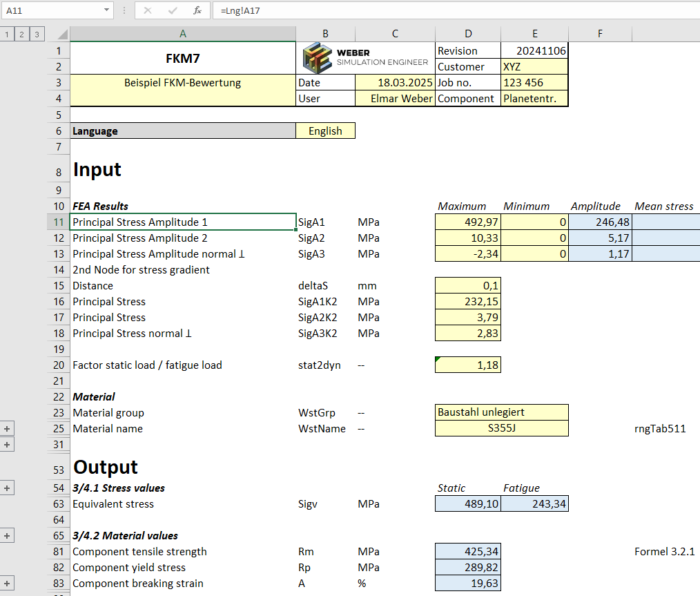Click the Formel 3.2.1 reference cell
Screen dimensions: 700x596
pos(664,552)
